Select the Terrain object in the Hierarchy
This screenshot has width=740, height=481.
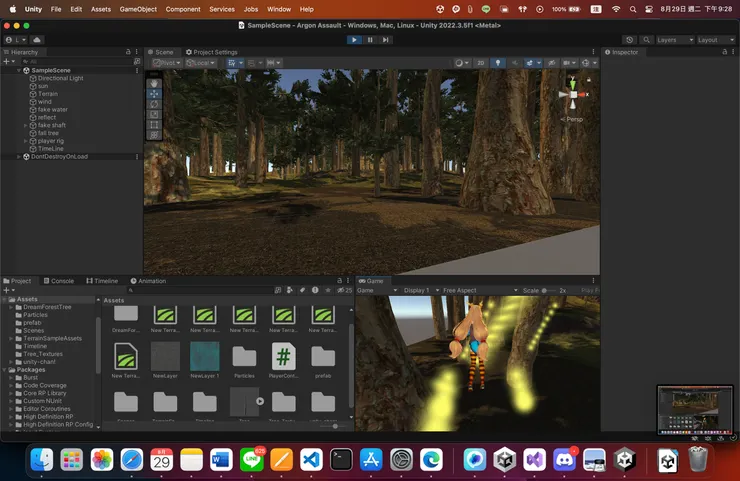coord(48,94)
